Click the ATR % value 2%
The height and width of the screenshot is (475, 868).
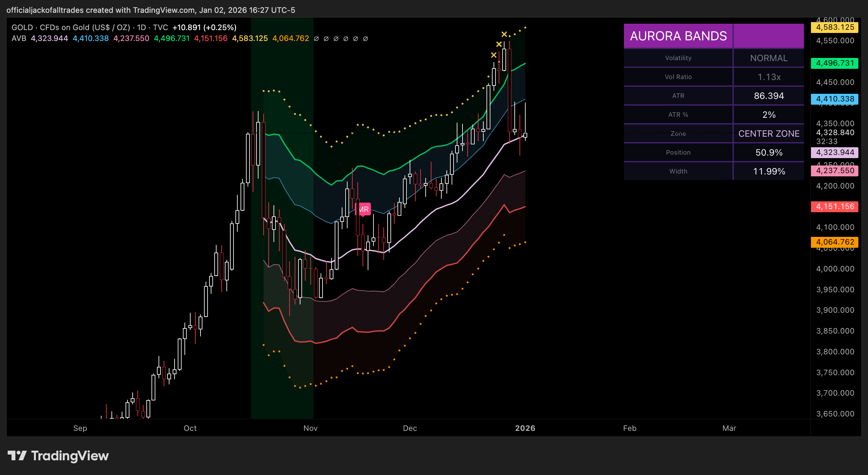coord(769,115)
